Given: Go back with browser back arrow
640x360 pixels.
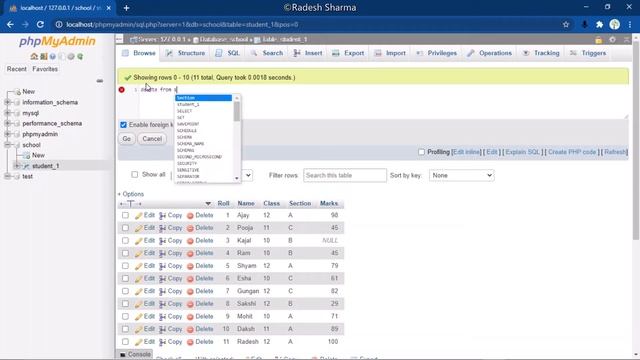Looking at the screenshot, I should coord(10,24).
